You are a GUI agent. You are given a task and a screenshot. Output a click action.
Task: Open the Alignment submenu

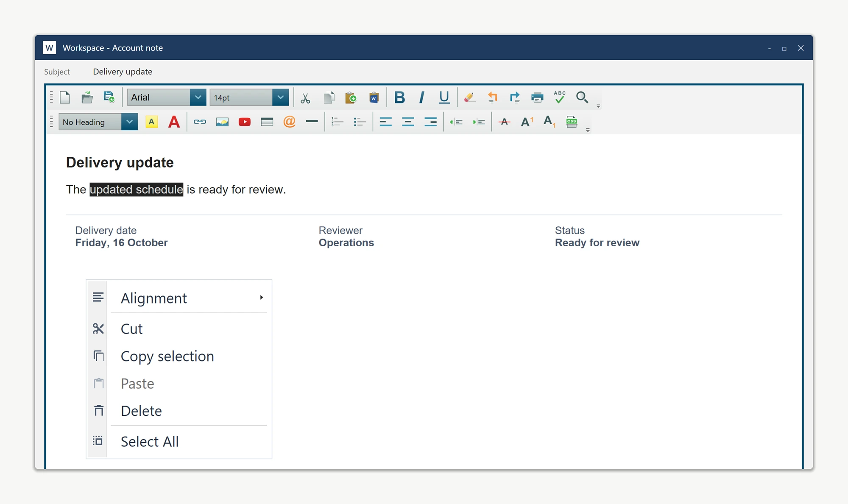[x=179, y=298]
